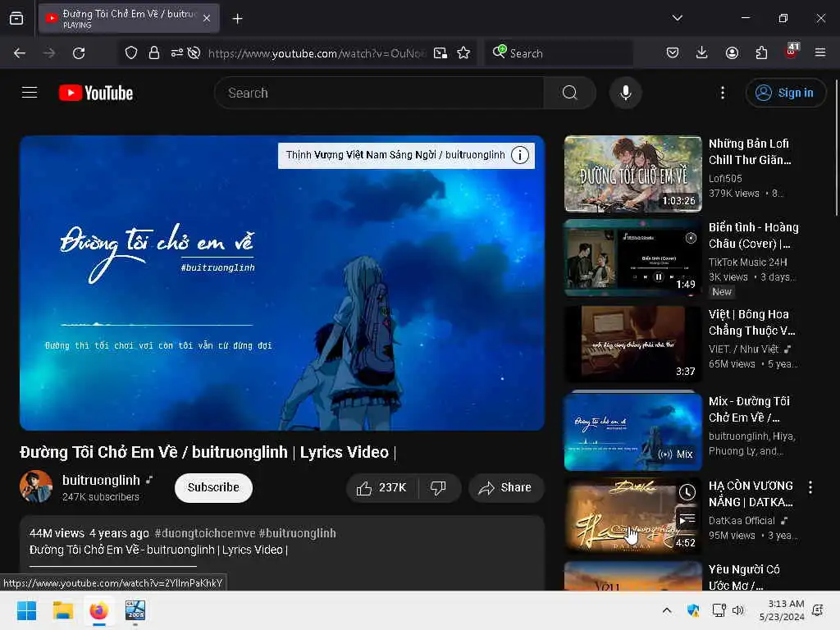
Task: Open the Firefox Downloads panel
Action: 702,52
